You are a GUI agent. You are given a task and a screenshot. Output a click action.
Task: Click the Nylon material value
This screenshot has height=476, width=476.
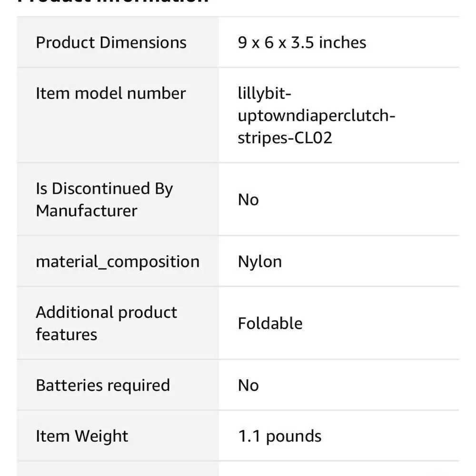coord(260,262)
